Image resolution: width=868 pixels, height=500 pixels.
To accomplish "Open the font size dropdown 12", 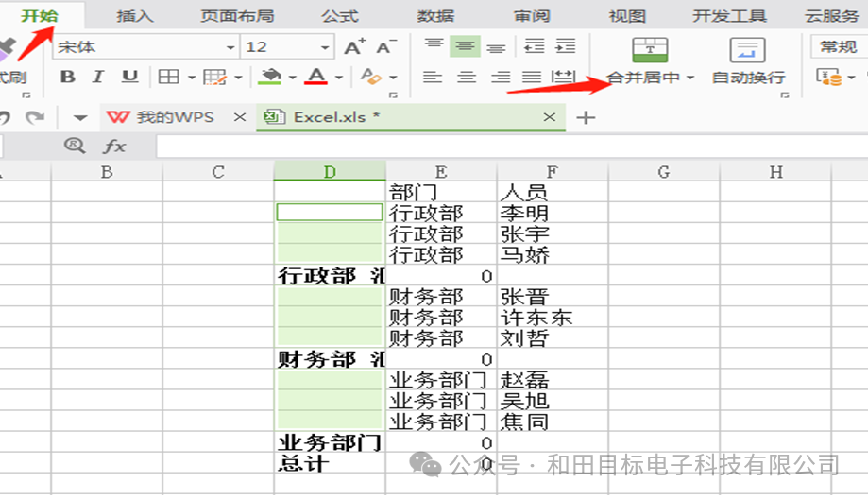I will tap(325, 47).
